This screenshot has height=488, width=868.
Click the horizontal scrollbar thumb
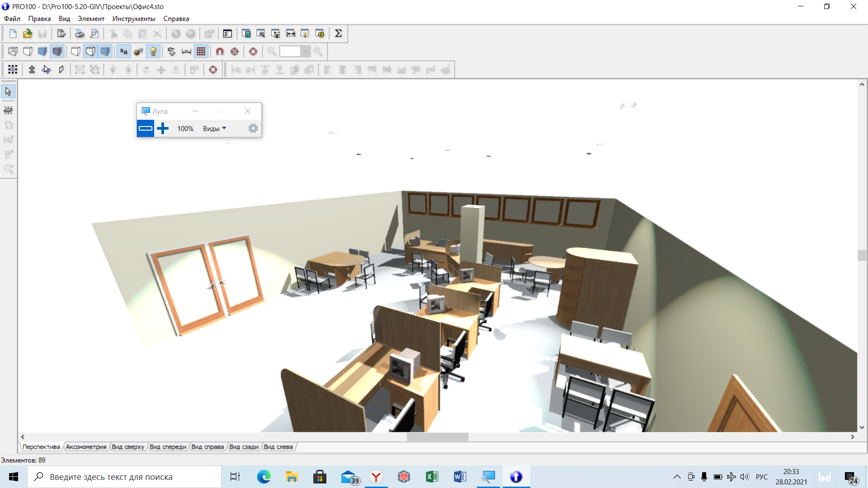(438, 437)
